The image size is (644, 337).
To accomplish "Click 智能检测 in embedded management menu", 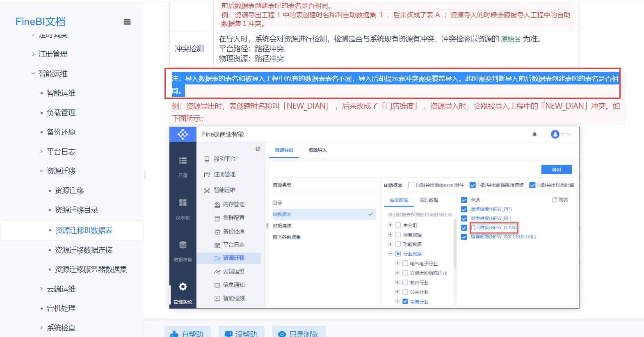I will point(234,298).
